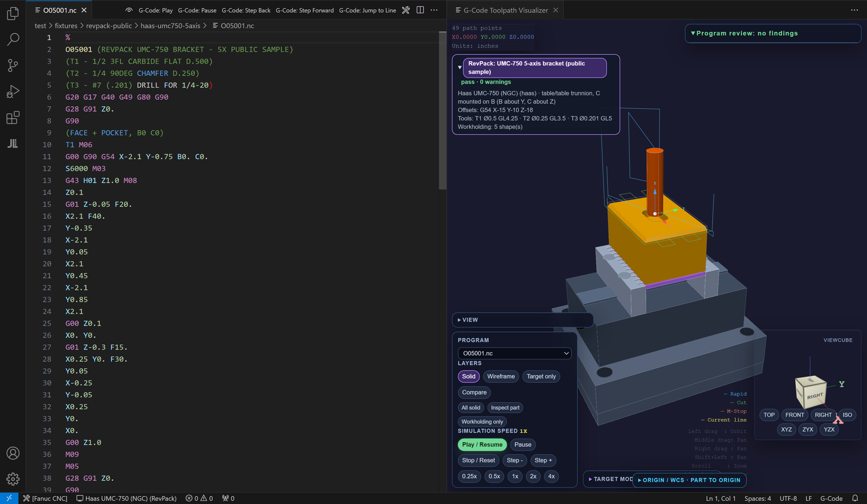The image size is (867, 504).
Task: Open notifications bell in status bar
Action: click(x=855, y=498)
